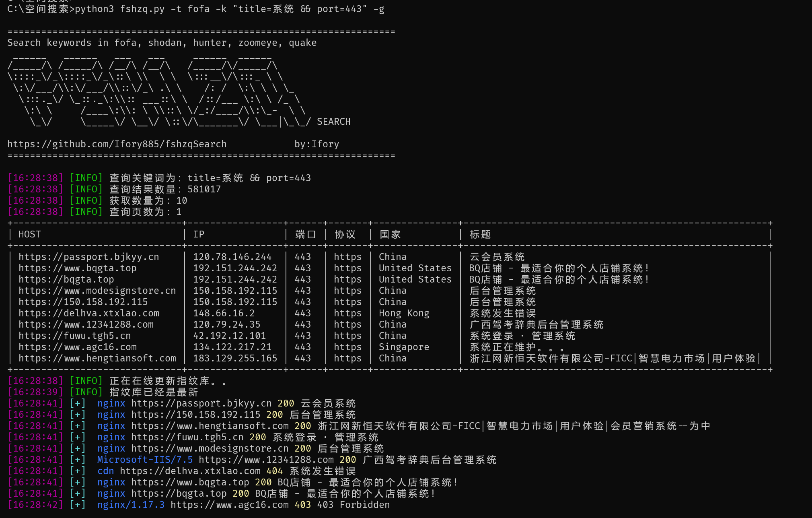812x518 pixels.
Task: Click IP address 148.66.16.2
Action: (x=224, y=313)
